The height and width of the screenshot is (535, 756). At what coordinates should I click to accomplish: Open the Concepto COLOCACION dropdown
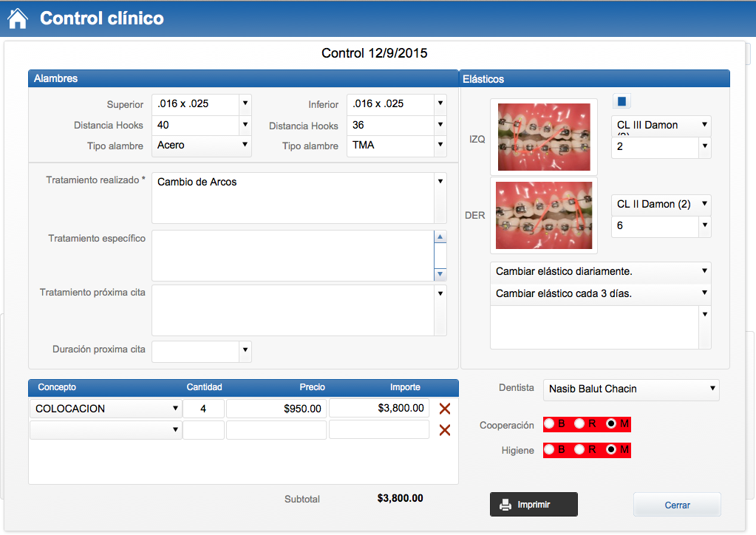pyautogui.click(x=176, y=409)
